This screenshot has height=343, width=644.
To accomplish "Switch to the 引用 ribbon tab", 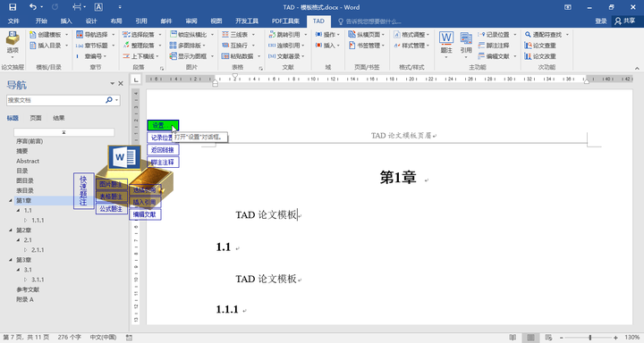I will (141, 21).
